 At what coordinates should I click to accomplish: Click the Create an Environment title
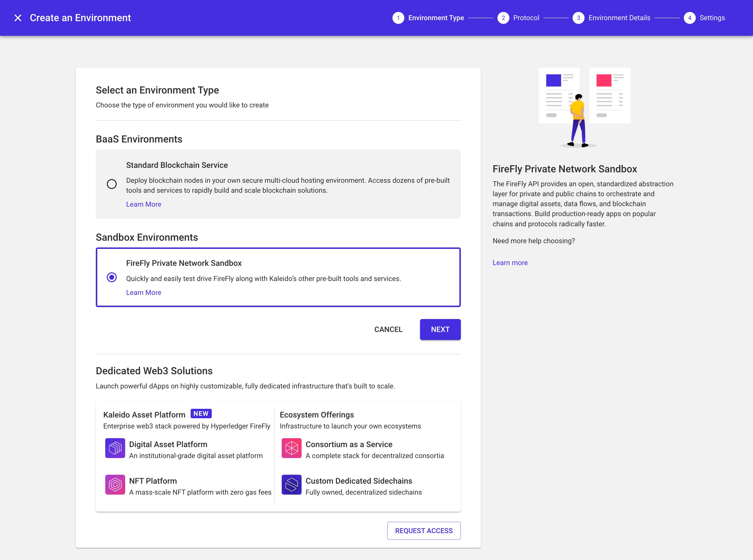(x=80, y=18)
